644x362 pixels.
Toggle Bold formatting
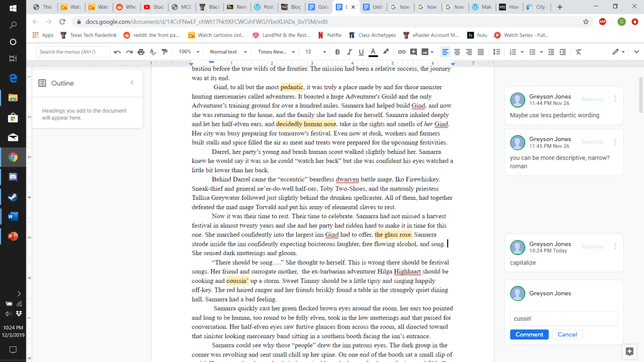338,52
